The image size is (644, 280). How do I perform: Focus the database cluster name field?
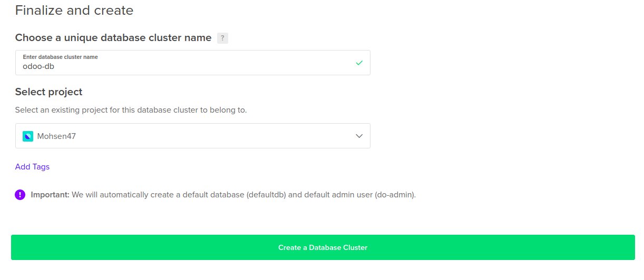pos(192,63)
